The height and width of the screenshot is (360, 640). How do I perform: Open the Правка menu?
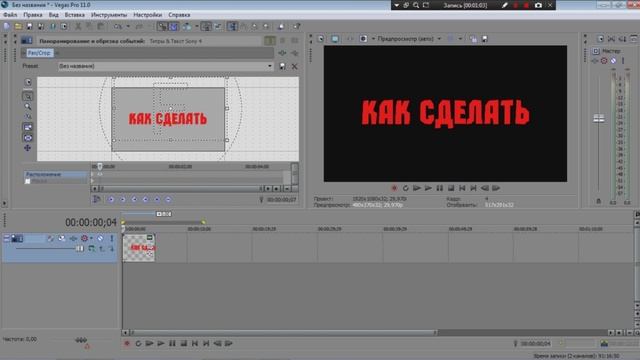click(x=33, y=15)
